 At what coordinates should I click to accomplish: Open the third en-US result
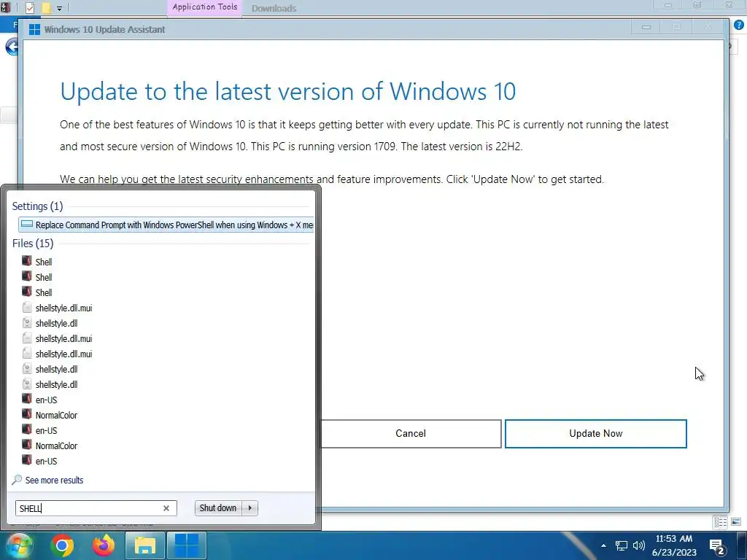click(x=46, y=461)
